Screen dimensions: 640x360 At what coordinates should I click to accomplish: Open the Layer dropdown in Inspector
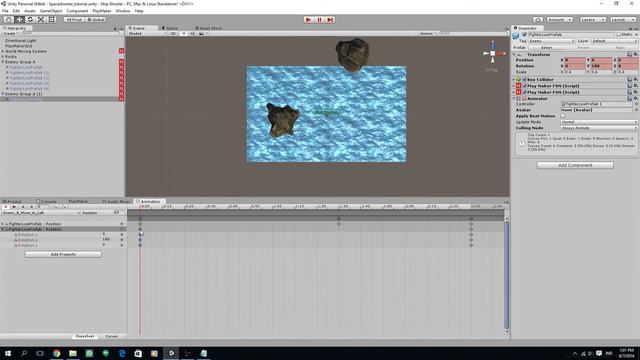click(x=614, y=41)
